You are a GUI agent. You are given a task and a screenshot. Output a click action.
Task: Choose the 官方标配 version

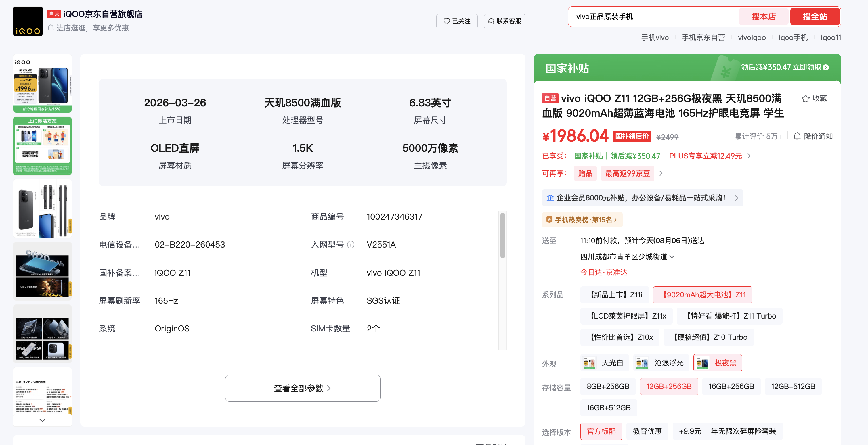click(601, 431)
